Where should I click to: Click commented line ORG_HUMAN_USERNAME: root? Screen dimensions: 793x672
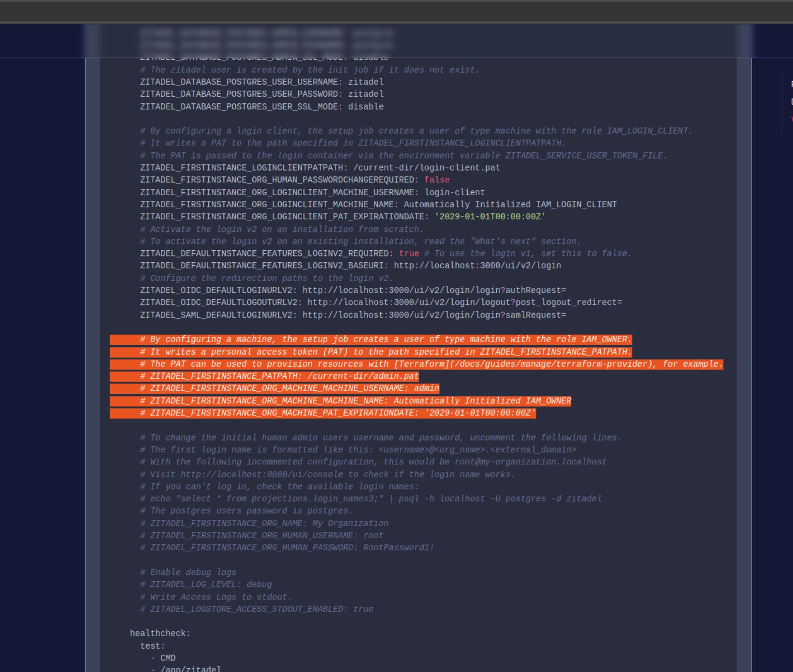pos(261,536)
